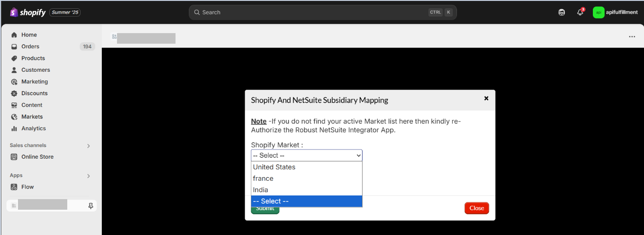Focus the Search bar
The image size is (644, 235).
(322, 12)
